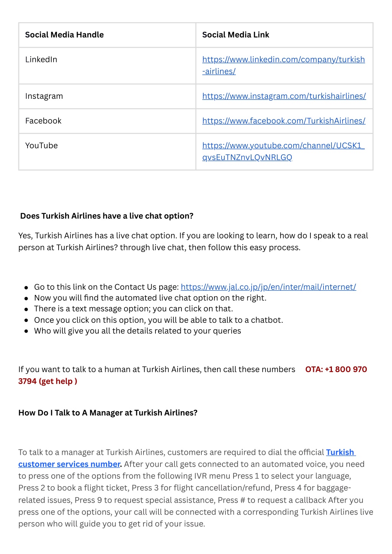The image size is (392, 554).
Task: Click the 'Social Media Link' table header
Action: tap(235, 35)
